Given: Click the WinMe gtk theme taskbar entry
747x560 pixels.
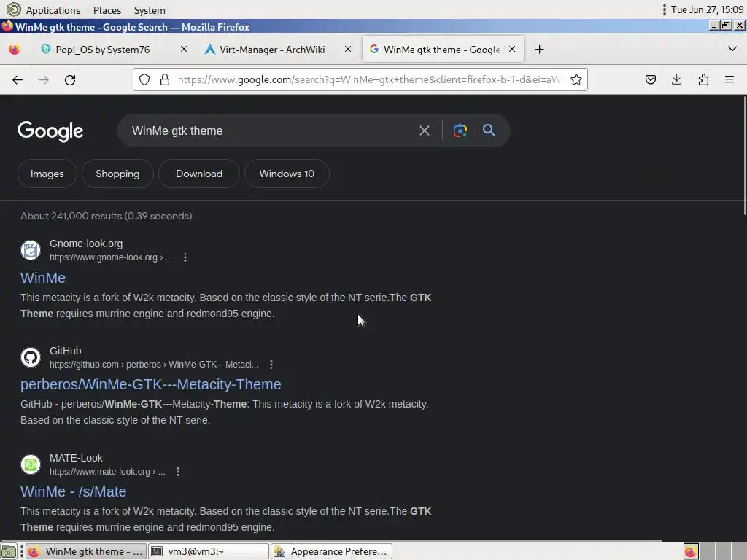Looking at the screenshot, I should [86, 551].
